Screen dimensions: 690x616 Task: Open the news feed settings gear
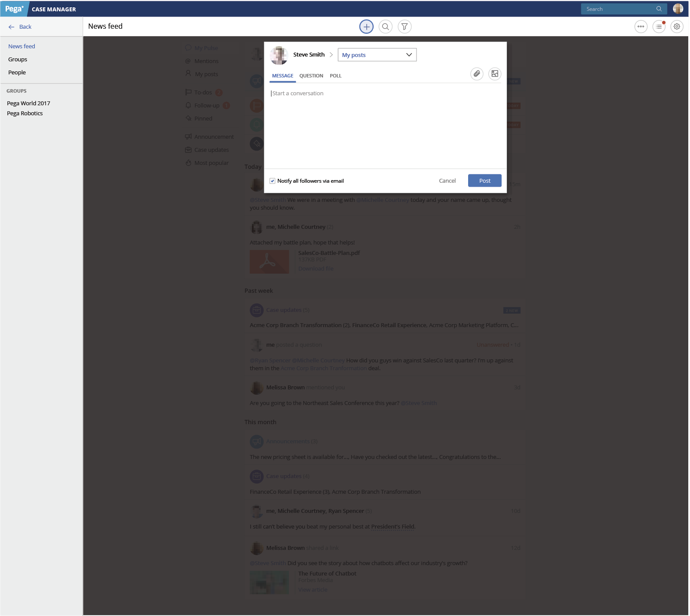pyautogui.click(x=677, y=27)
